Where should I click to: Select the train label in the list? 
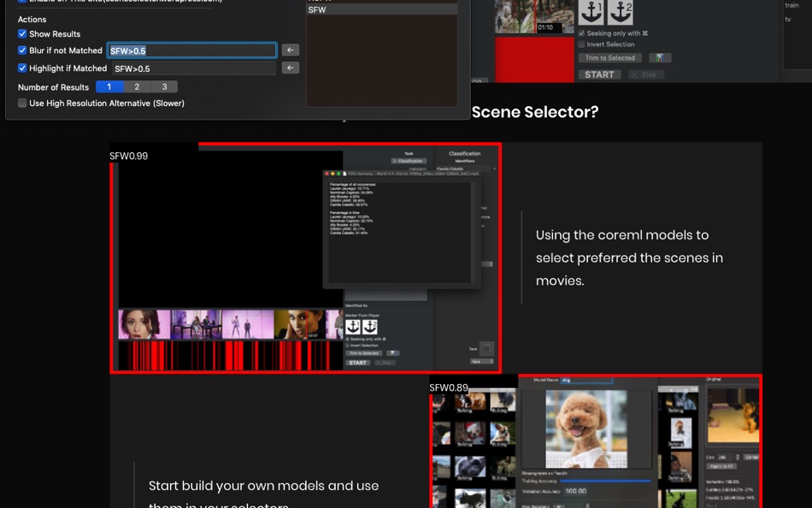[x=791, y=5]
